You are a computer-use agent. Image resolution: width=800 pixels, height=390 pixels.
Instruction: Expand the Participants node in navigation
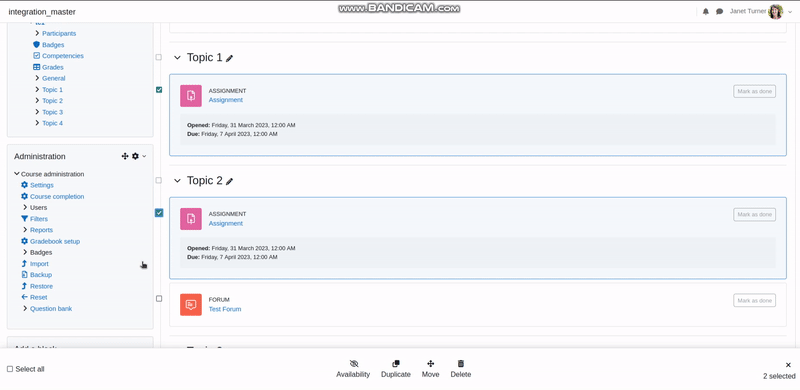pyautogui.click(x=37, y=33)
